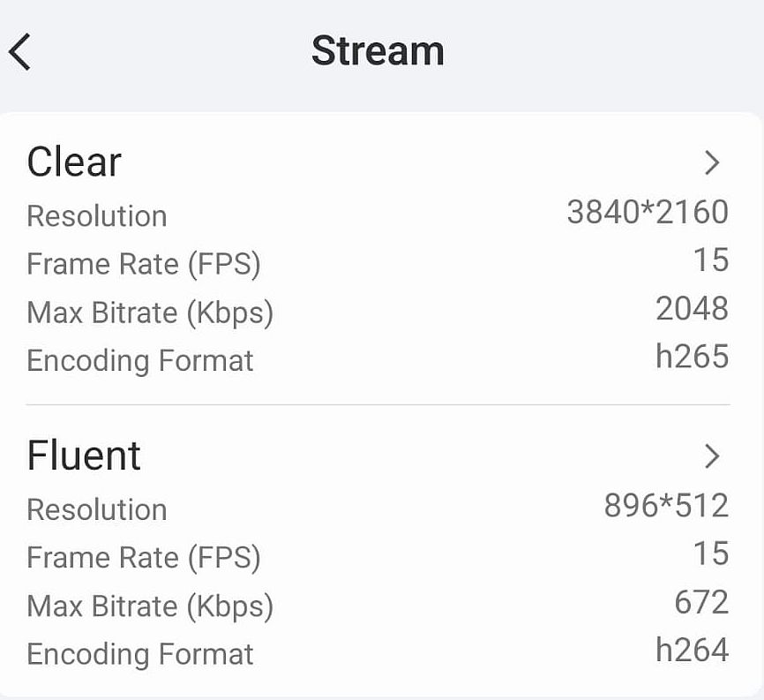Select Clear stream Max Bitrate (Kbps) label
Viewport: 764px width, 700px height.
[150, 312]
